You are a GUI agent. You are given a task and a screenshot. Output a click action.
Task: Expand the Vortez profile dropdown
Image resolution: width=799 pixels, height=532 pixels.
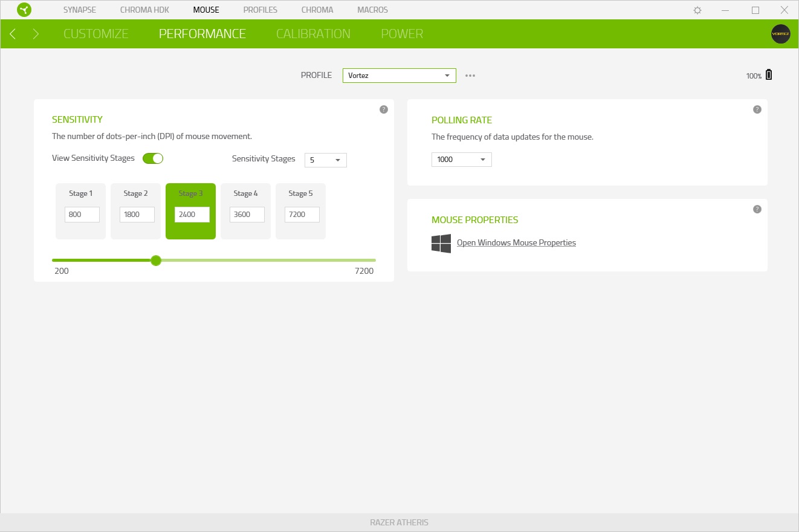coord(399,76)
